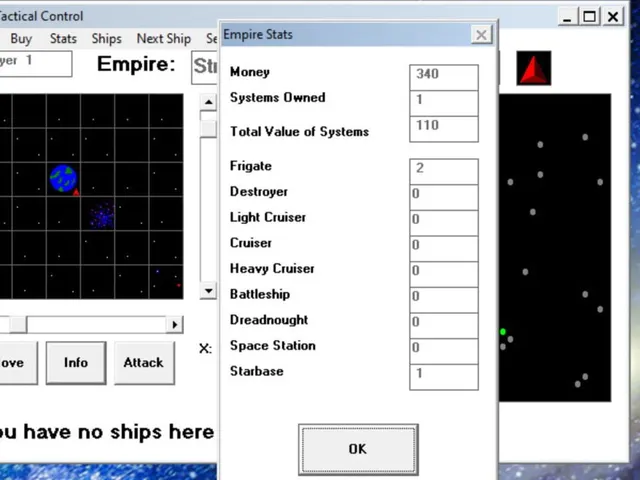Image resolution: width=640 pixels, height=480 pixels.
Task: Click the red pyramid empire emblem icon
Action: tap(533, 68)
